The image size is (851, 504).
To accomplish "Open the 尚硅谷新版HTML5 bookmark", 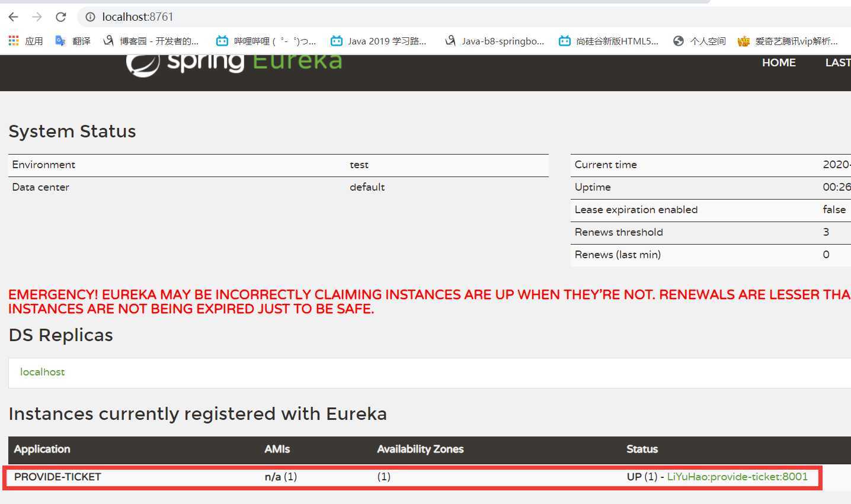I will click(609, 41).
